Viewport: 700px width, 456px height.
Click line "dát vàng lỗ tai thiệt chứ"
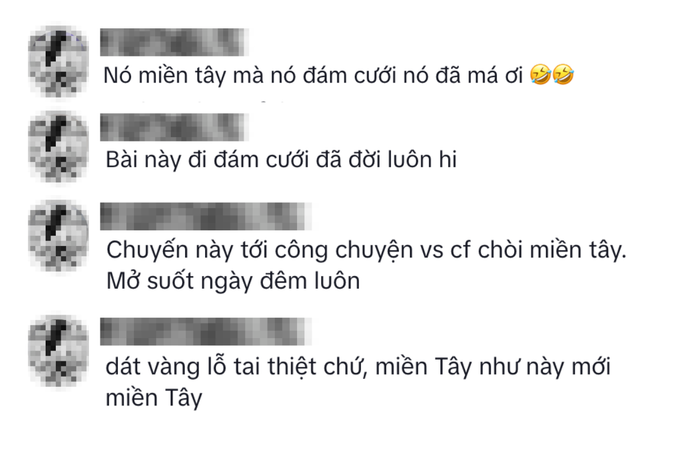pyautogui.click(x=236, y=367)
